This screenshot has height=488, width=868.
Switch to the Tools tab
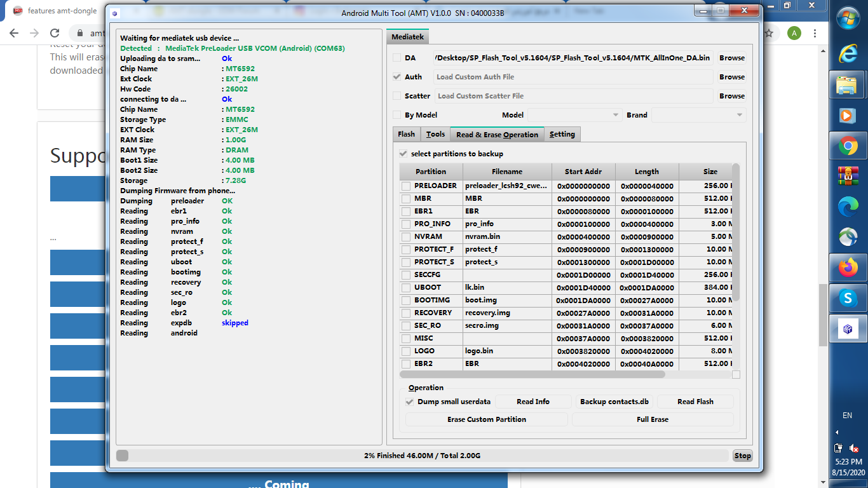(x=435, y=135)
